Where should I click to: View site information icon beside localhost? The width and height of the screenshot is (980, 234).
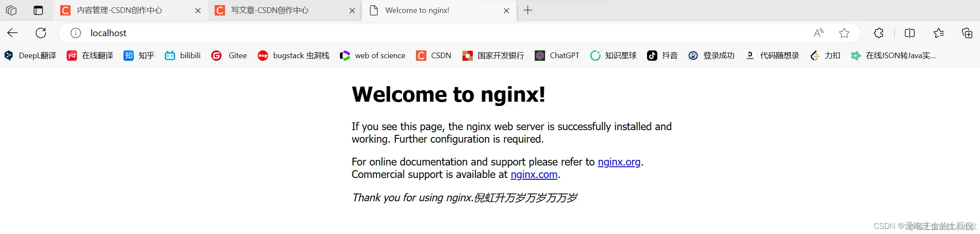76,33
